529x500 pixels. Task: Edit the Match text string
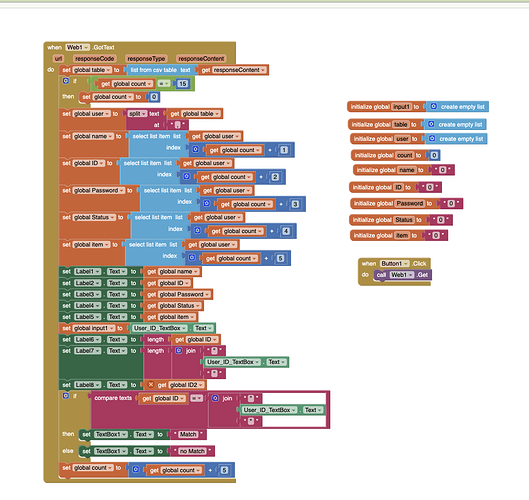pos(188,434)
